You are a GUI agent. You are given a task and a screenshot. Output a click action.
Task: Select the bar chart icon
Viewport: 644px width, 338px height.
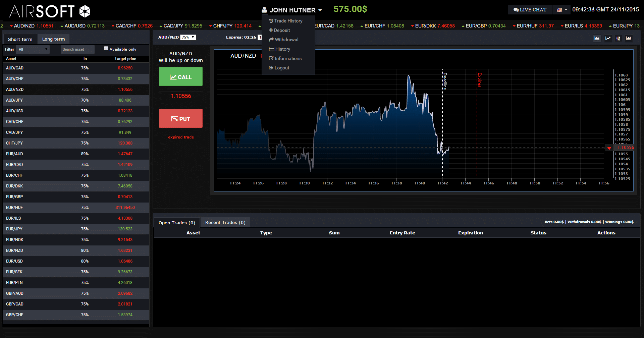(629, 38)
